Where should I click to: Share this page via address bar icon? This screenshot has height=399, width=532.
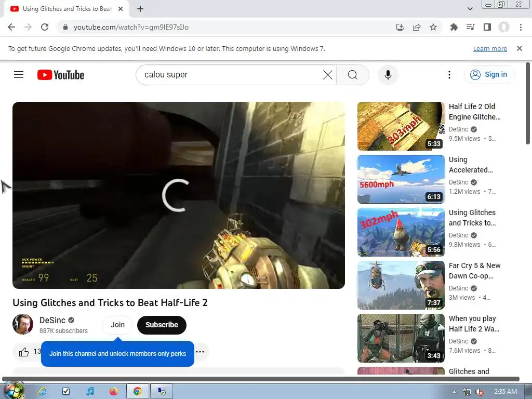coord(417,27)
